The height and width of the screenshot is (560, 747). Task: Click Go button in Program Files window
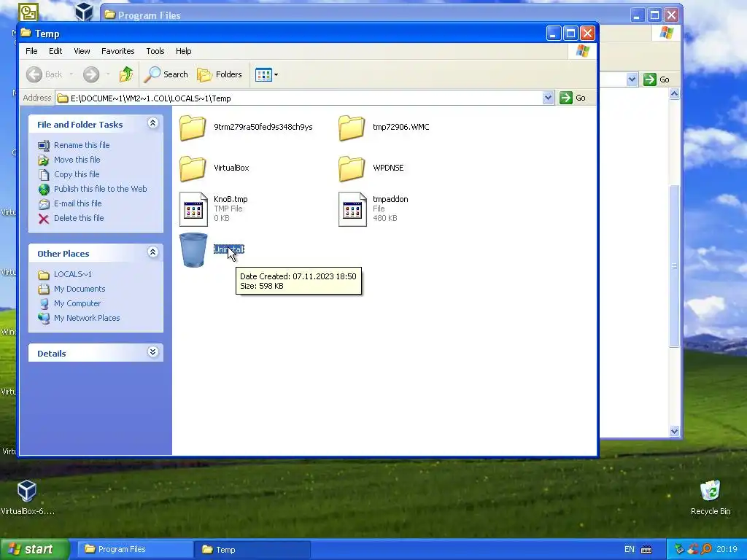[x=657, y=79]
